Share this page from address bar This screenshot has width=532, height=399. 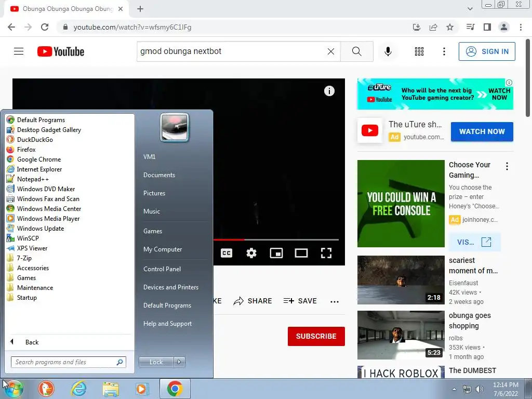(433, 27)
